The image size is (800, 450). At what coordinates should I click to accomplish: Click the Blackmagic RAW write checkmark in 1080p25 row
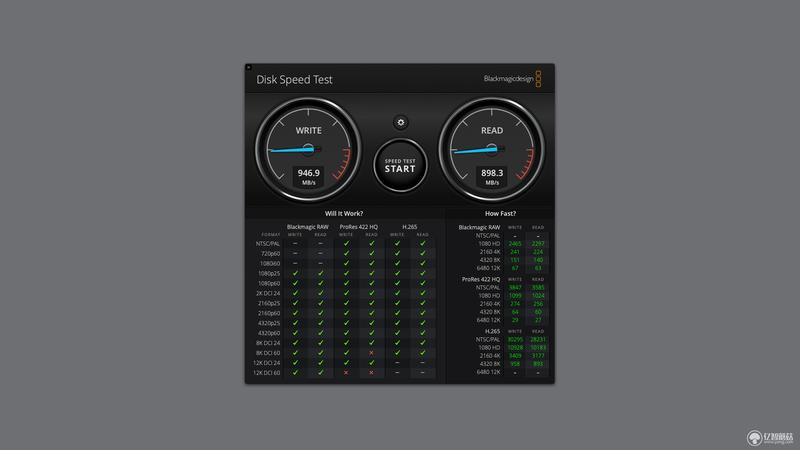pyautogui.click(x=295, y=273)
